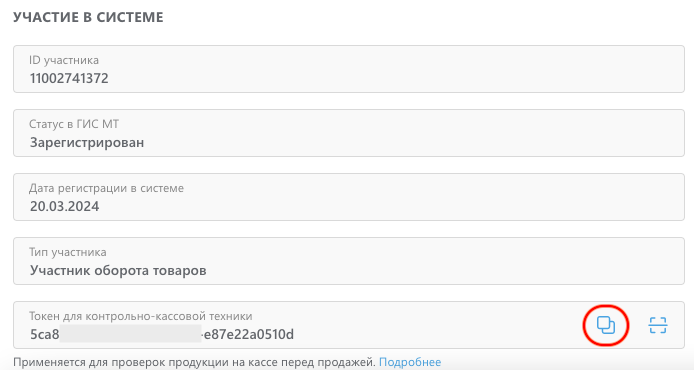
Task: Select the ID участника label
Action: pyautogui.click(x=64, y=60)
